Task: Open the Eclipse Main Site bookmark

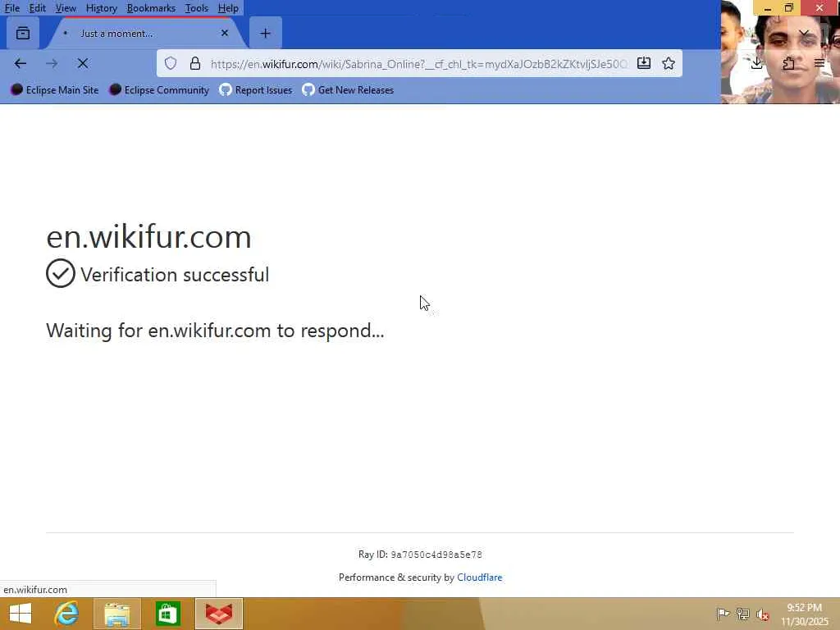Action: point(55,90)
